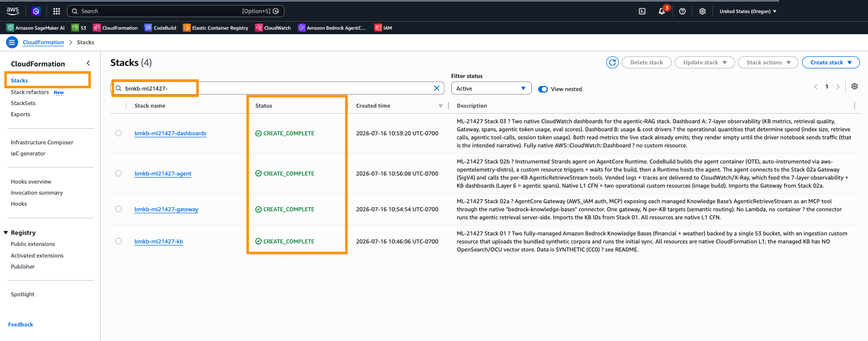Image resolution: width=868 pixels, height=341 pixels.
Task: Open Amazon Bedrock AgentCore shortcut
Action: (332, 28)
